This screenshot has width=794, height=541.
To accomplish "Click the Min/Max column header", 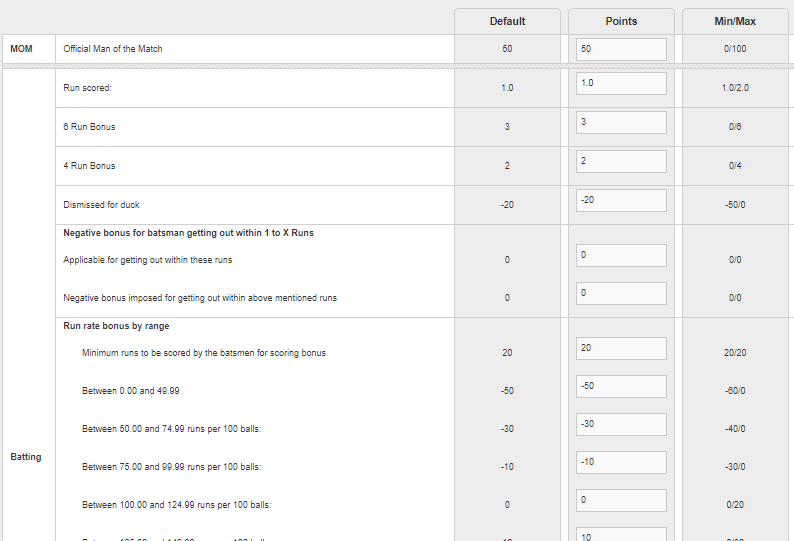I will 735,21.
